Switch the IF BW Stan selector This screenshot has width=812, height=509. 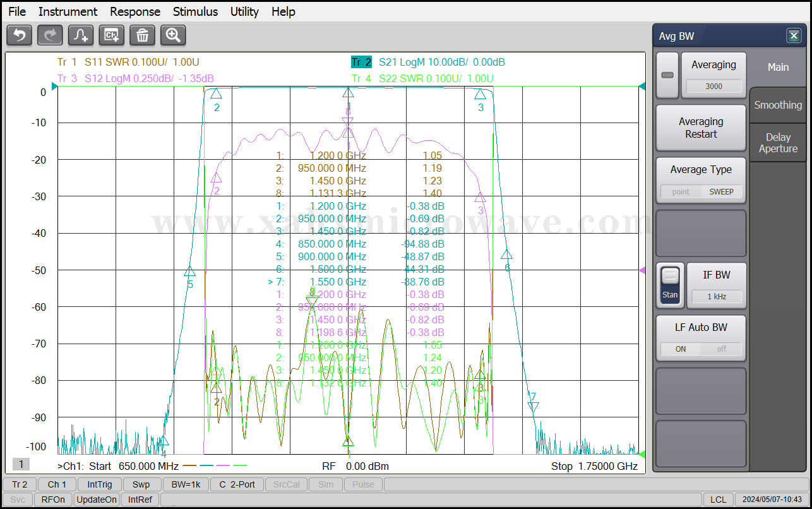[x=670, y=285]
